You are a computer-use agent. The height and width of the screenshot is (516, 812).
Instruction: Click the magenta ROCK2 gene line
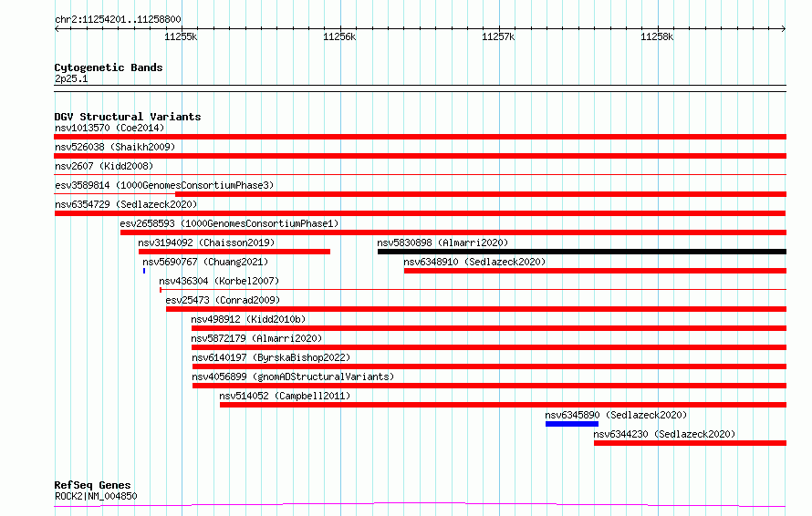coord(420,505)
